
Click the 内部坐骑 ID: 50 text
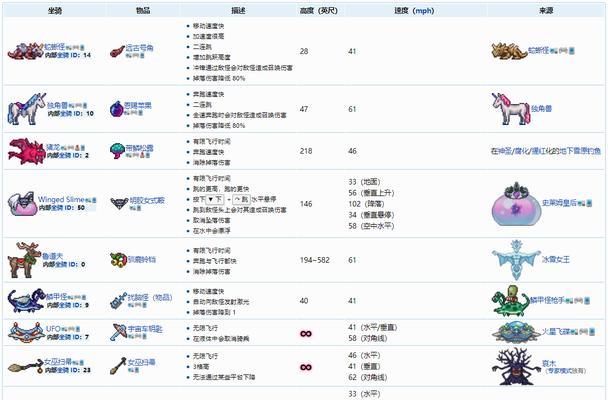62,208
